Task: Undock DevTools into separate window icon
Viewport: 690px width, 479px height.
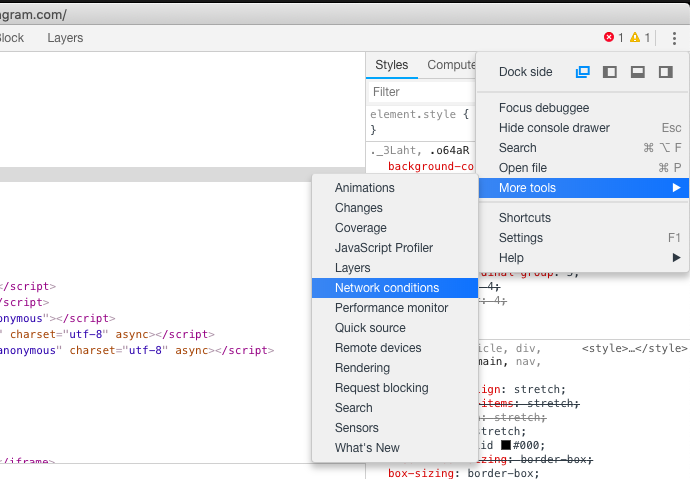Action: point(583,72)
